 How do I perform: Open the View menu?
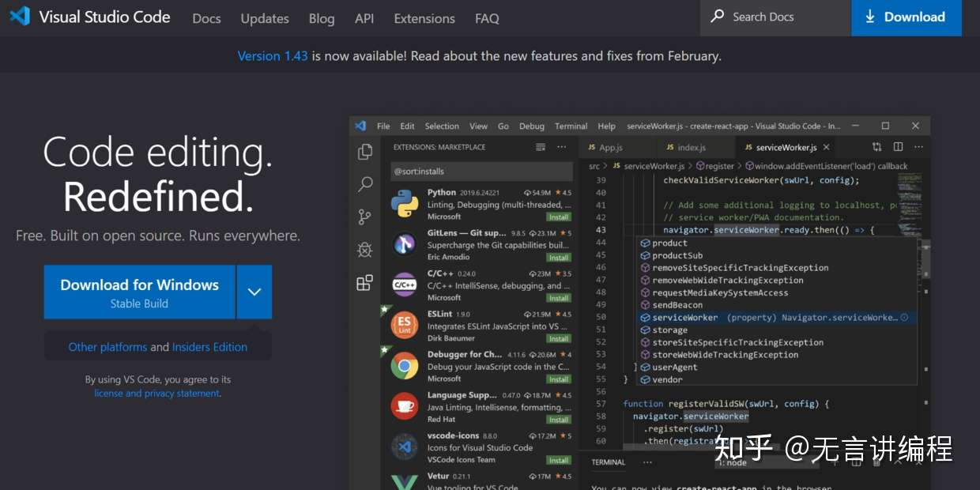[x=478, y=126]
